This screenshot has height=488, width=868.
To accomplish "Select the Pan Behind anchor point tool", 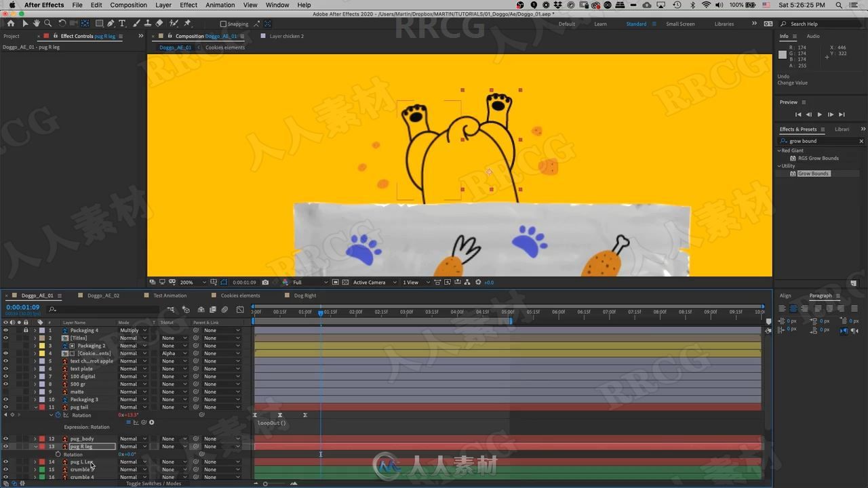I will click(x=85, y=23).
